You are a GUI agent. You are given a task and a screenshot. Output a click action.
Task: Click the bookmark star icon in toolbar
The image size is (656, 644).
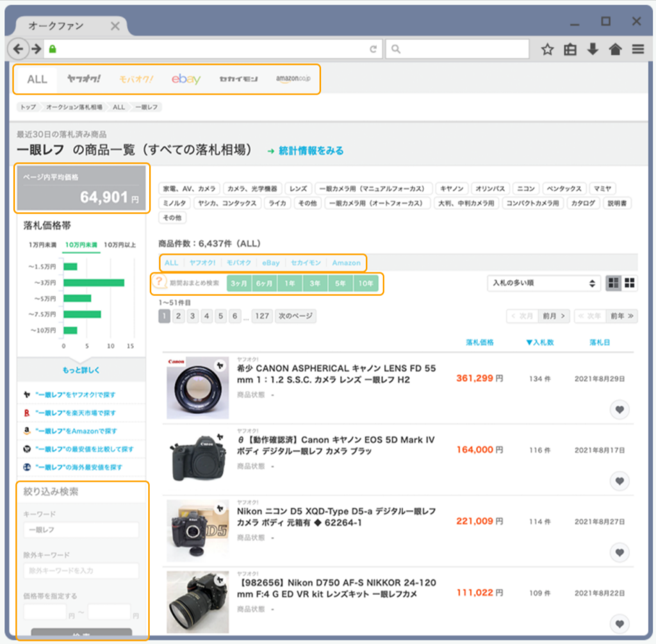[547, 49]
